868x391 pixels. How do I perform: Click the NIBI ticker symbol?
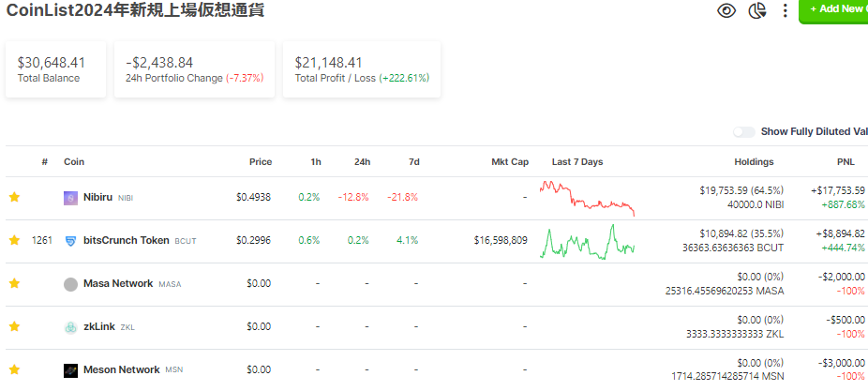click(x=125, y=198)
